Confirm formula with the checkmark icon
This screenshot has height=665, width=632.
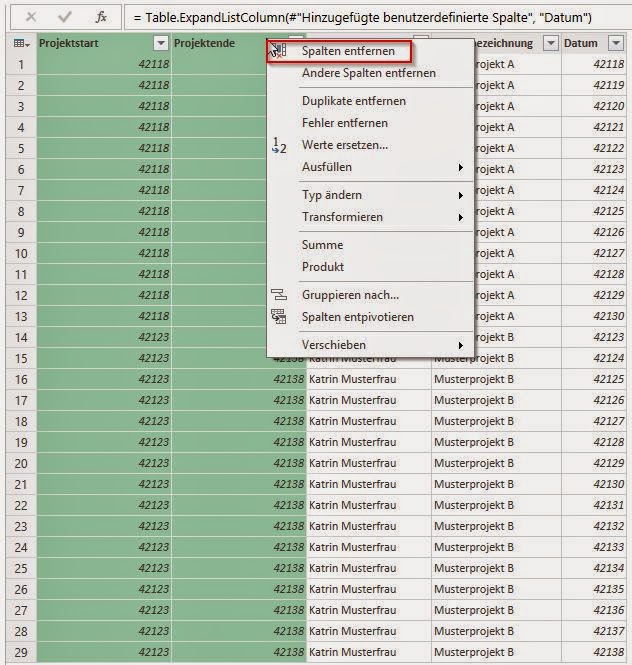pos(65,17)
